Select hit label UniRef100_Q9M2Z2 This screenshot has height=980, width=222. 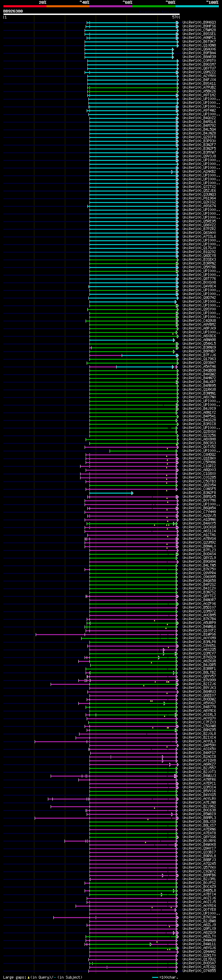click(199, 72)
